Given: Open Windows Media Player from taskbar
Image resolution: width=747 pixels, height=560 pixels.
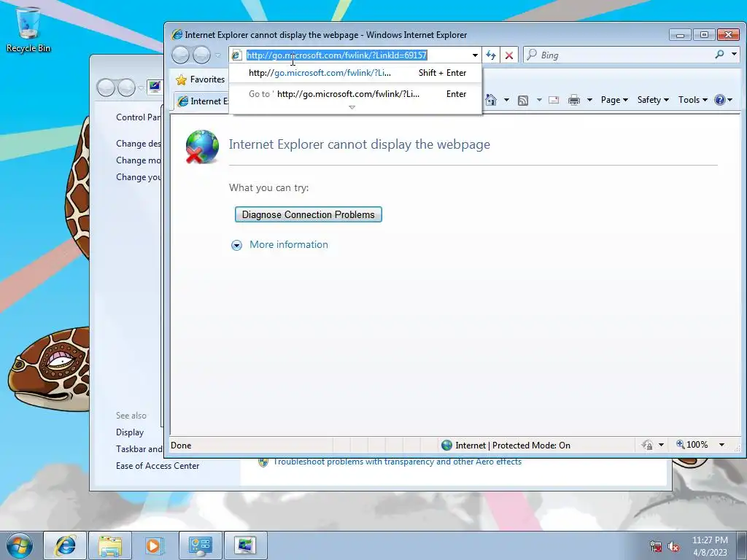Looking at the screenshot, I should [x=155, y=545].
